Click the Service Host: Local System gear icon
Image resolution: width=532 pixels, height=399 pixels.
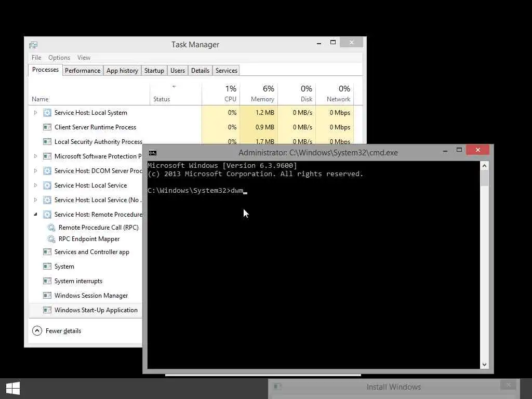click(47, 113)
